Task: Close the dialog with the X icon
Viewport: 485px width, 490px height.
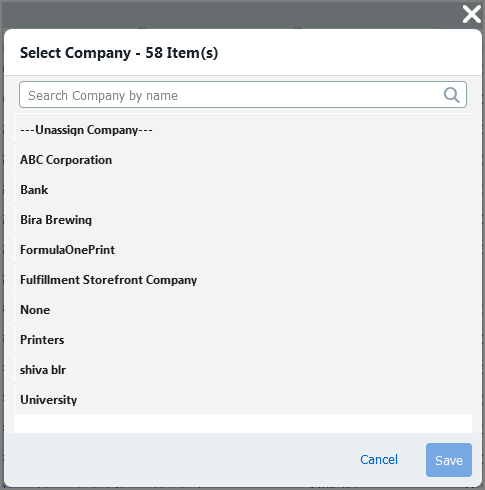Action: tap(472, 14)
